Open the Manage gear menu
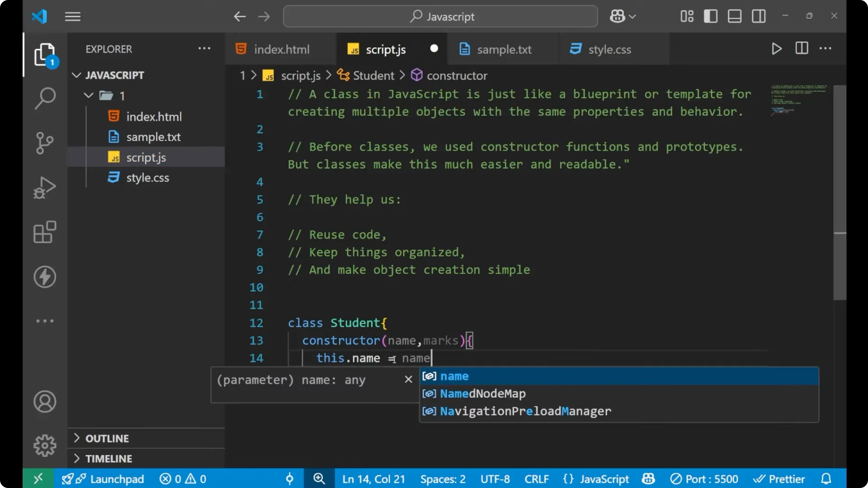The width and height of the screenshot is (868, 488). click(x=45, y=445)
